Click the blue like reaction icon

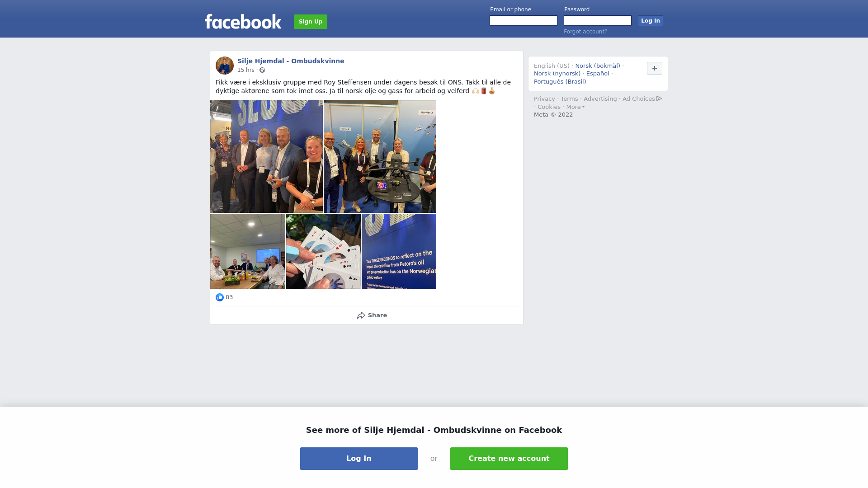tap(220, 297)
